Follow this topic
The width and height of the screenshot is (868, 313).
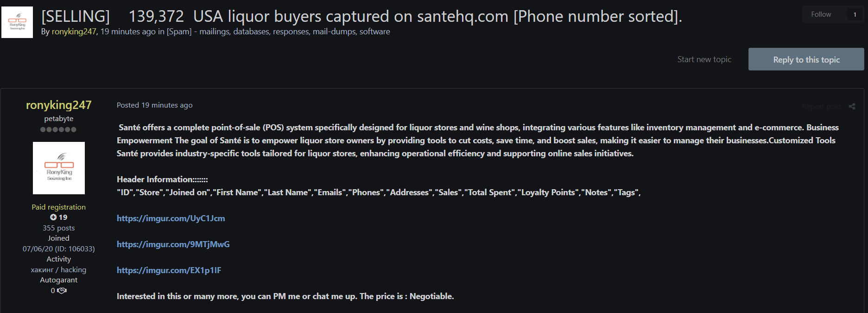point(821,14)
